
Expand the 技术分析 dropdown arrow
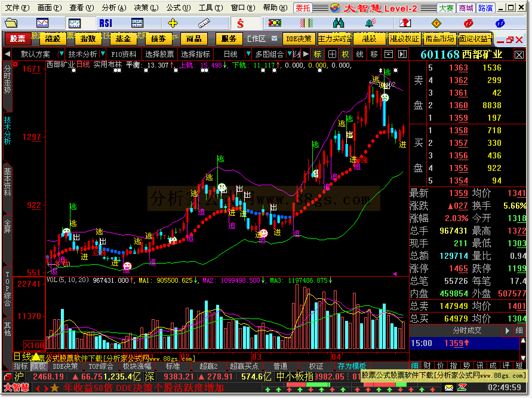103,54
